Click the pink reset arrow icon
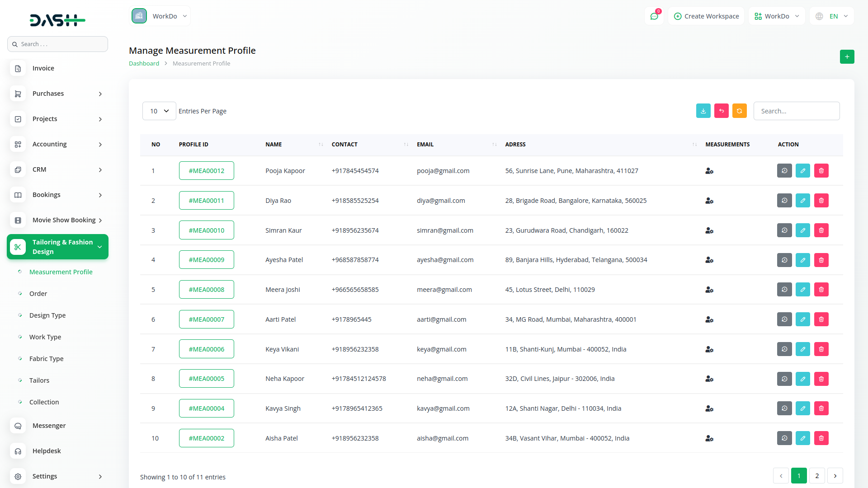Viewport: 868px width, 488px height. pos(721,111)
